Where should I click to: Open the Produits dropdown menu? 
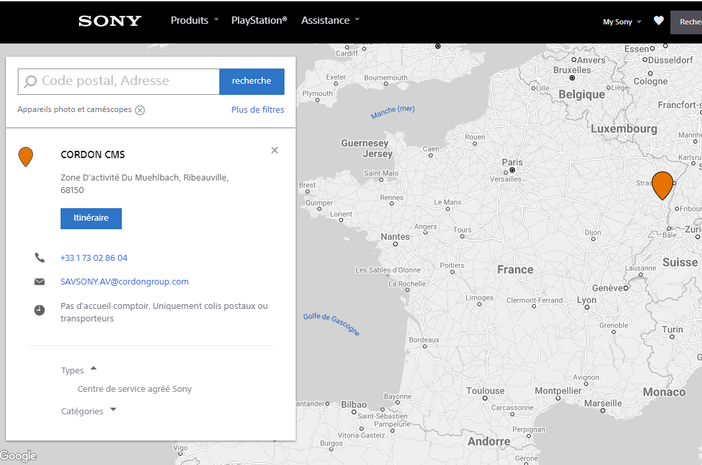point(194,20)
